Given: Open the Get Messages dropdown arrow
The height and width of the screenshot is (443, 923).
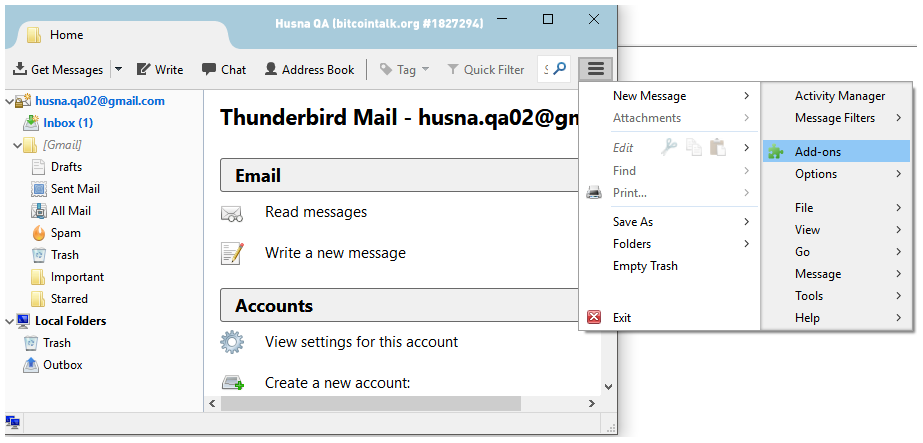Looking at the screenshot, I should [x=118, y=69].
